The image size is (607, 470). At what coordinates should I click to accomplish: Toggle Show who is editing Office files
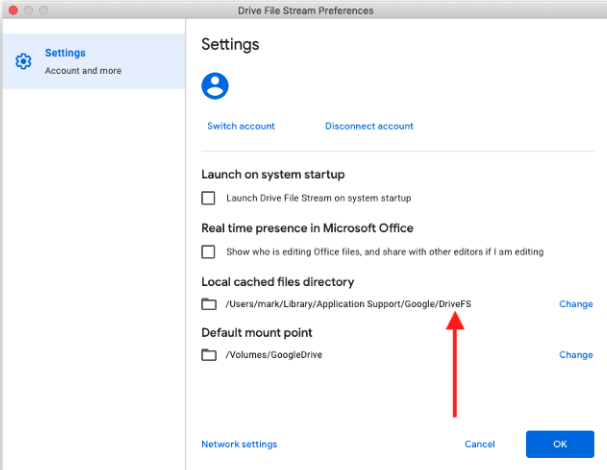click(208, 252)
